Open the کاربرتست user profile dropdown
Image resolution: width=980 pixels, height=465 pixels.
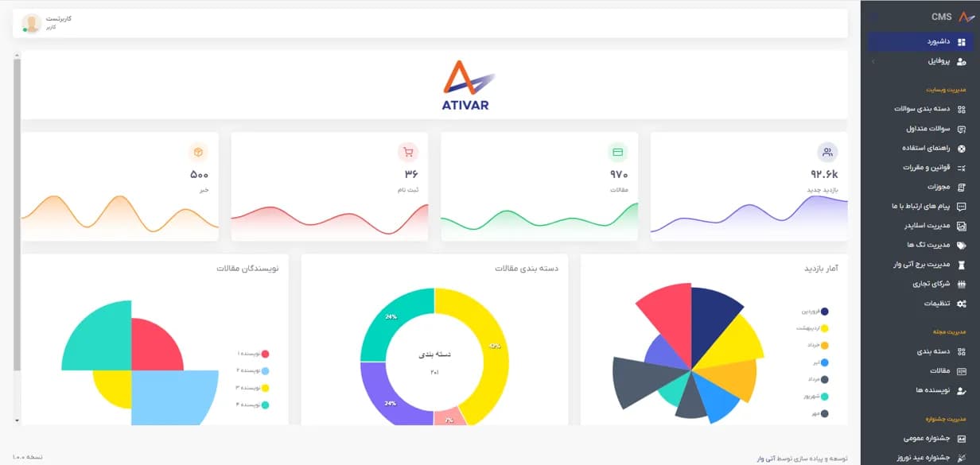(x=47, y=22)
